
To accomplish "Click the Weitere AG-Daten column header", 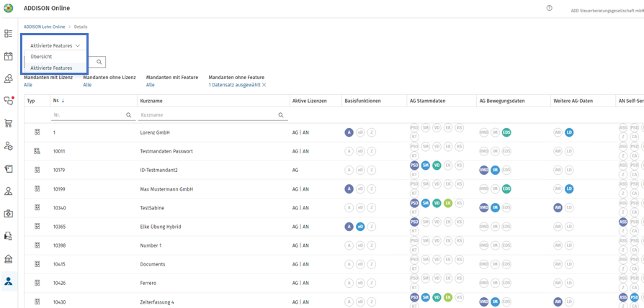I will coord(573,101).
